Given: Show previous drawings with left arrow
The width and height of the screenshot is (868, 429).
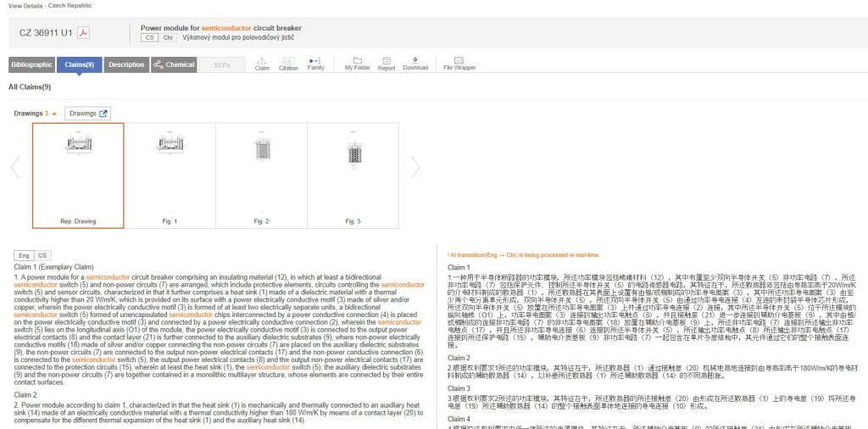Looking at the screenshot, I should (x=15, y=168).
